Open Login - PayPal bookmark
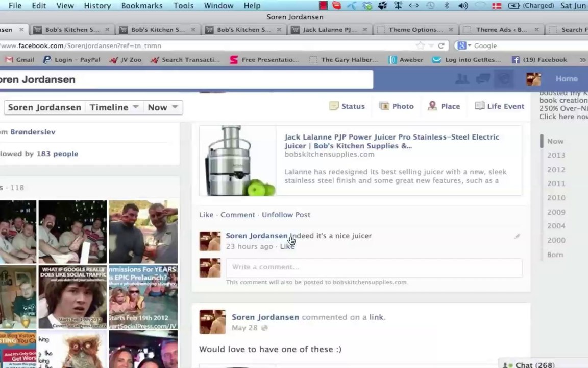Viewport: 588px width, 368px height. tap(71, 60)
